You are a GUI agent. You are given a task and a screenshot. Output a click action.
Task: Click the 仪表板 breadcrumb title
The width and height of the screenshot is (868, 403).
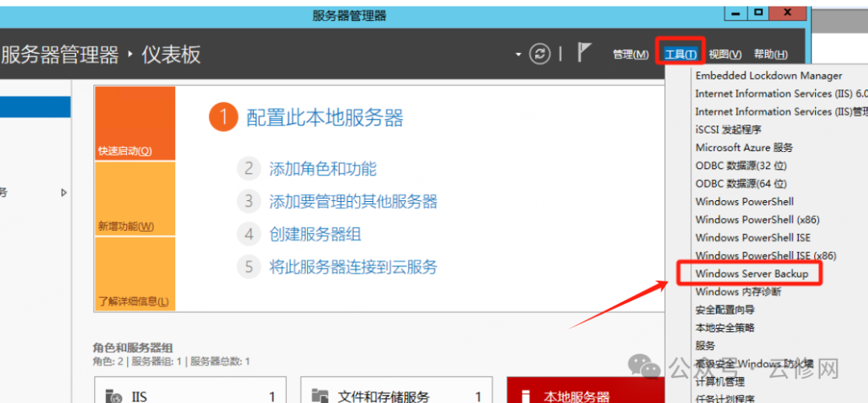[x=171, y=55]
